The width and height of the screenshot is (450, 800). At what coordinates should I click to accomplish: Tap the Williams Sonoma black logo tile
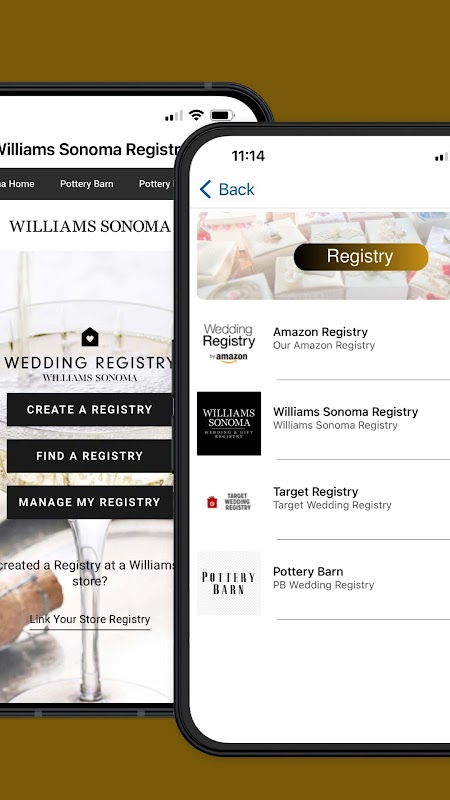229,423
